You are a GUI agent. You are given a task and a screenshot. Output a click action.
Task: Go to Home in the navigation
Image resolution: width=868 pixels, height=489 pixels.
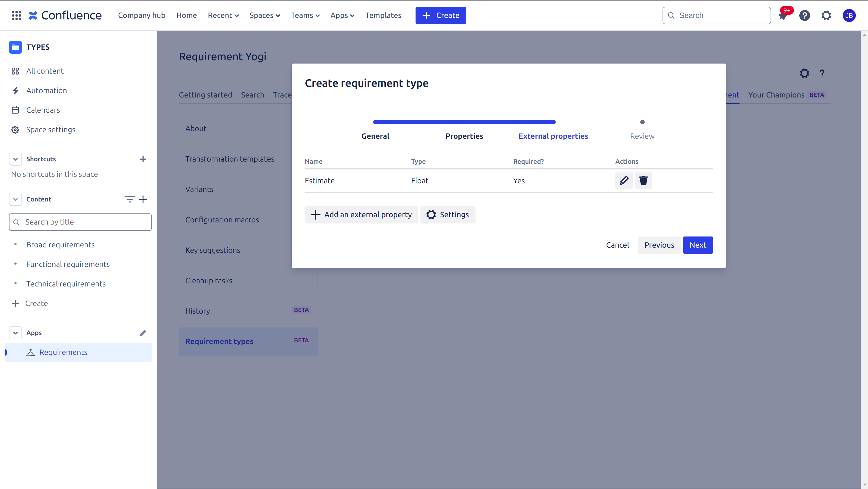(x=186, y=15)
